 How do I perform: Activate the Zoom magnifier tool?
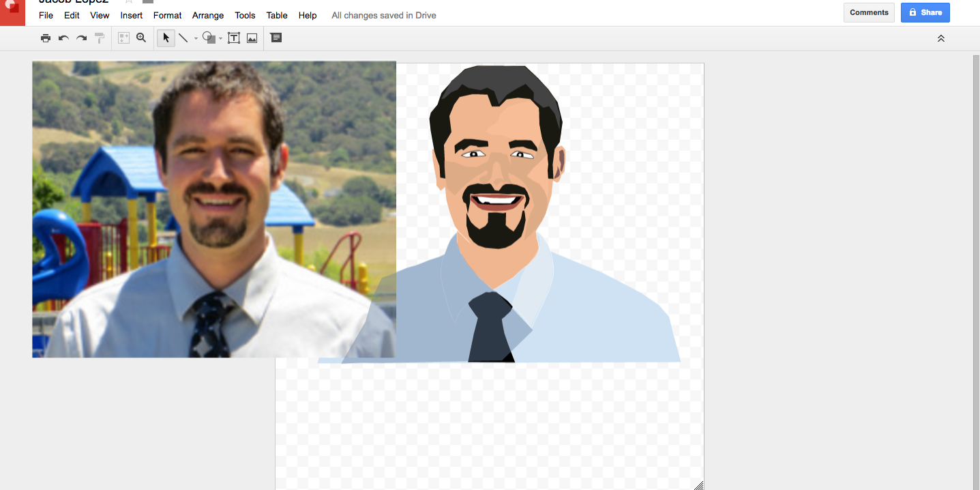pos(141,38)
